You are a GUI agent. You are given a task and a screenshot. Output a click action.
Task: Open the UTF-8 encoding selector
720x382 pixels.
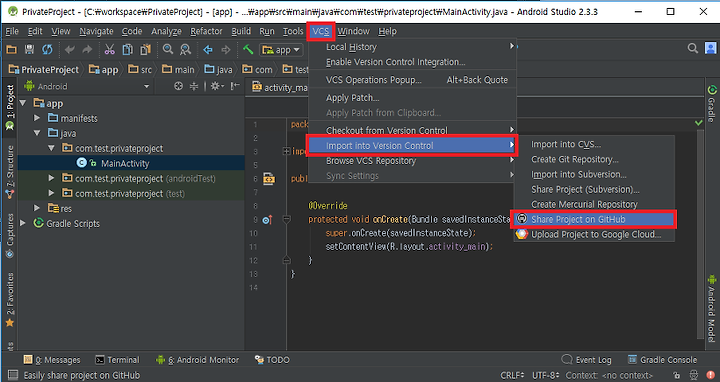pos(546,375)
